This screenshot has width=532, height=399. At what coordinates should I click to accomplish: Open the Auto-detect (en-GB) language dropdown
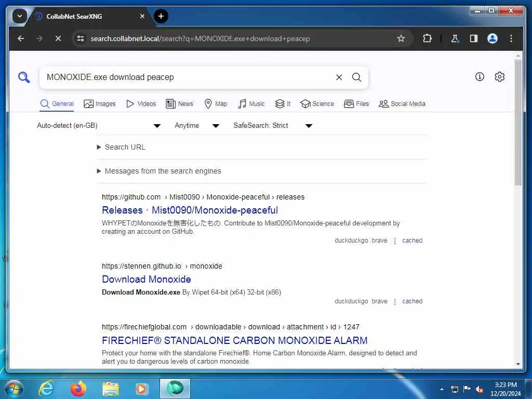(x=99, y=126)
